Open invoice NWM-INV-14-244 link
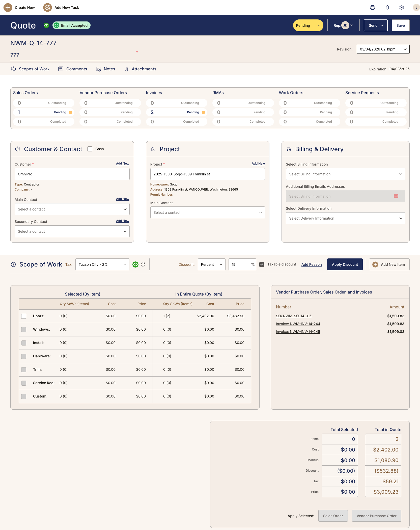The height and width of the screenshot is (530, 420). (x=298, y=324)
